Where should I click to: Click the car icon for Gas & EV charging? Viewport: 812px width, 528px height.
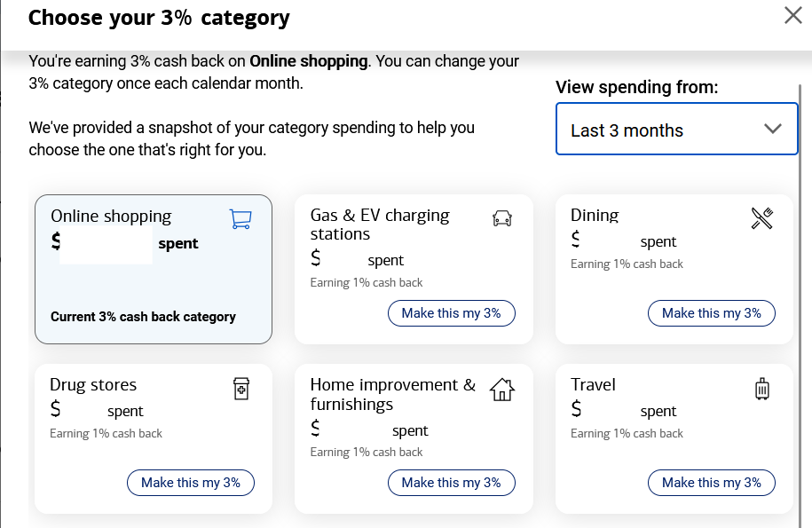[503, 217]
